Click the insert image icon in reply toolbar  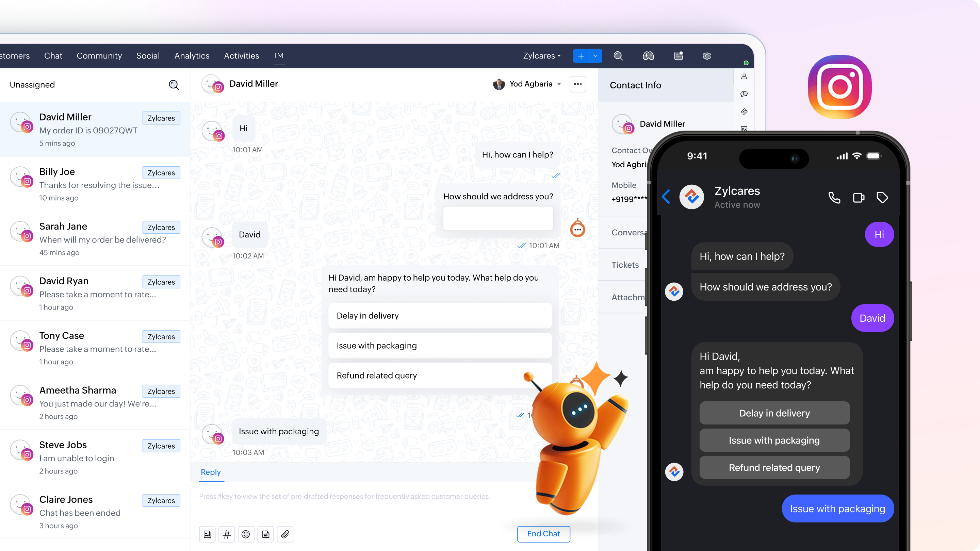coord(265,534)
